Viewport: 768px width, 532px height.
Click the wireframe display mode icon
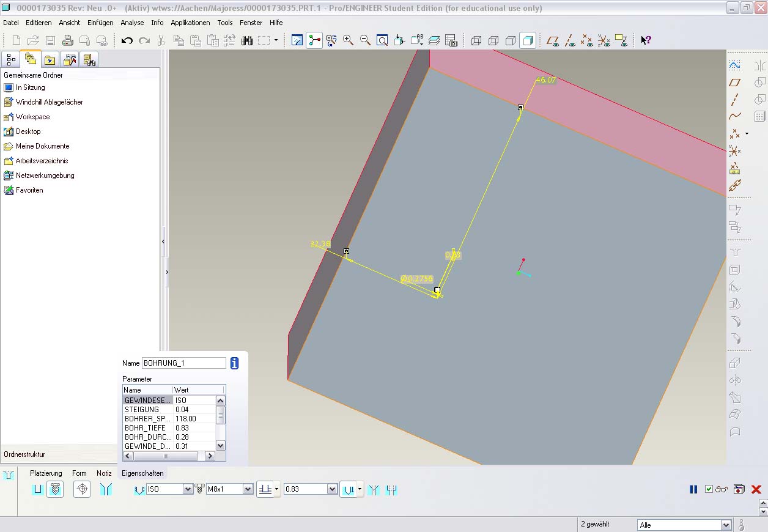(x=476, y=41)
